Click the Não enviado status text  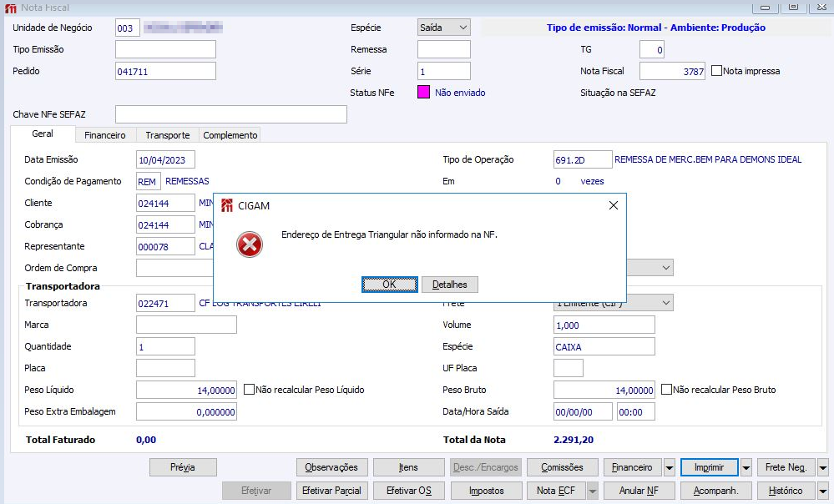(460, 93)
